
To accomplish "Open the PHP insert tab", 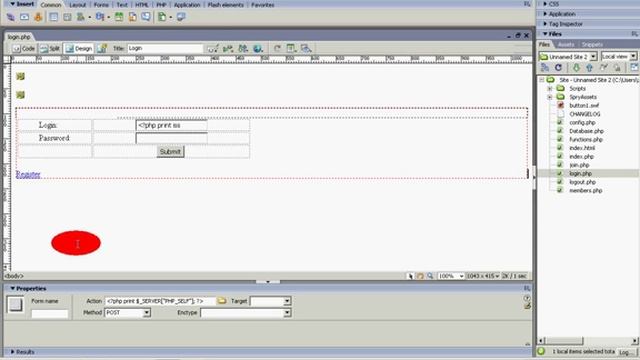I will 161,5.
